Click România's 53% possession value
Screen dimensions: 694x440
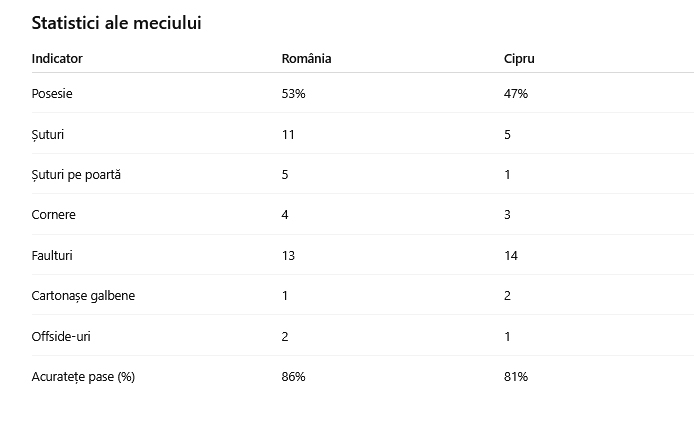click(x=293, y=93)
